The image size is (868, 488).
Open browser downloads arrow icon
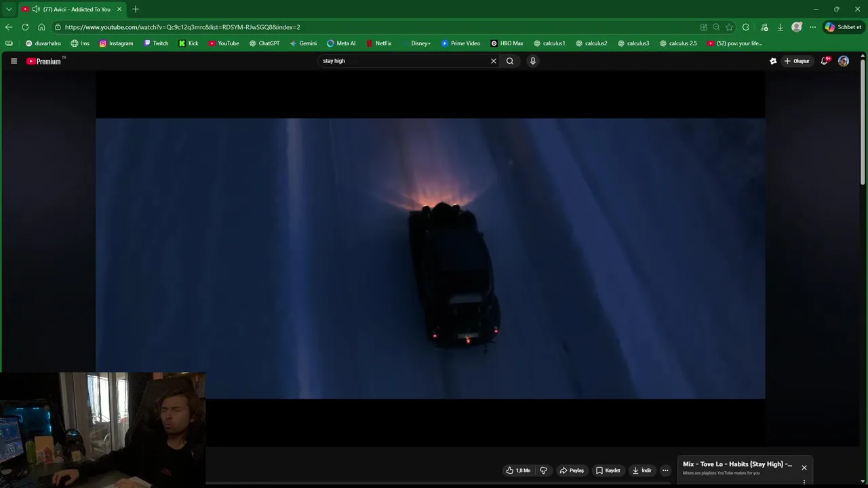pos(781,27)
